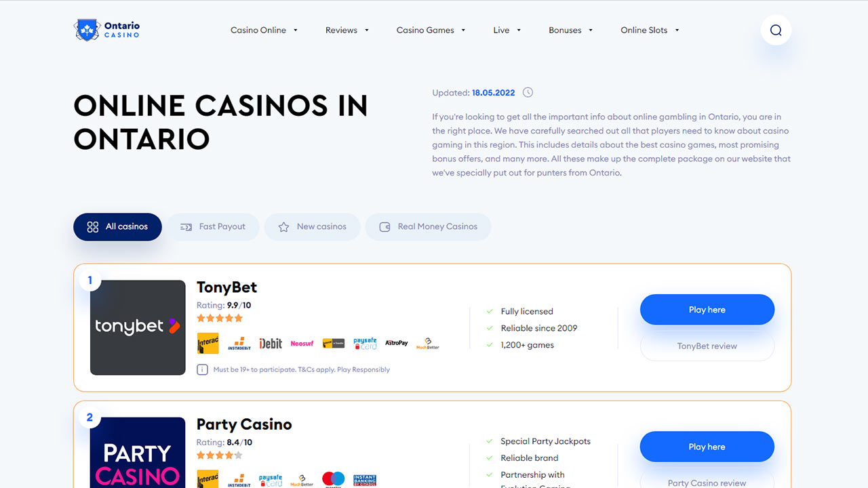Screen dimensions: 868x488
Task: Click the info icon beside 19+ disclaimer
Action: [x=202, y=369]
